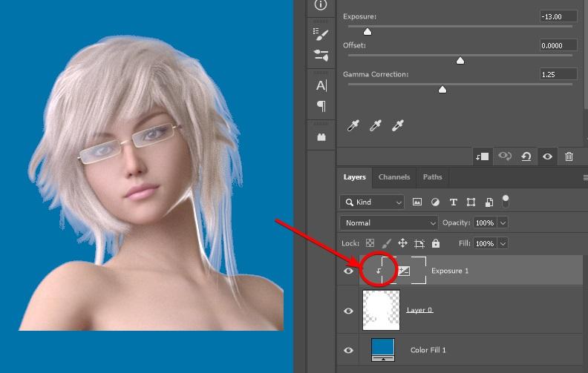Lock image pixels brush icon

[386, 243]
